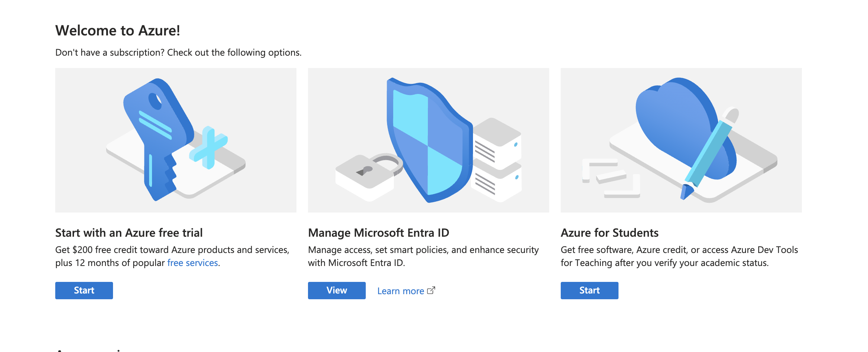Open the free services link
This screenshot has width=868, height=352.
coord(192,263)
